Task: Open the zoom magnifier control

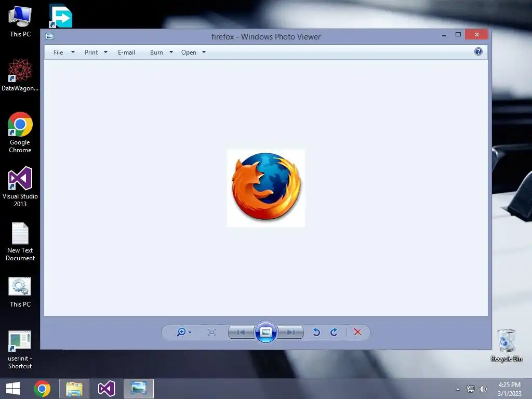Action: [x=181, y=332]
